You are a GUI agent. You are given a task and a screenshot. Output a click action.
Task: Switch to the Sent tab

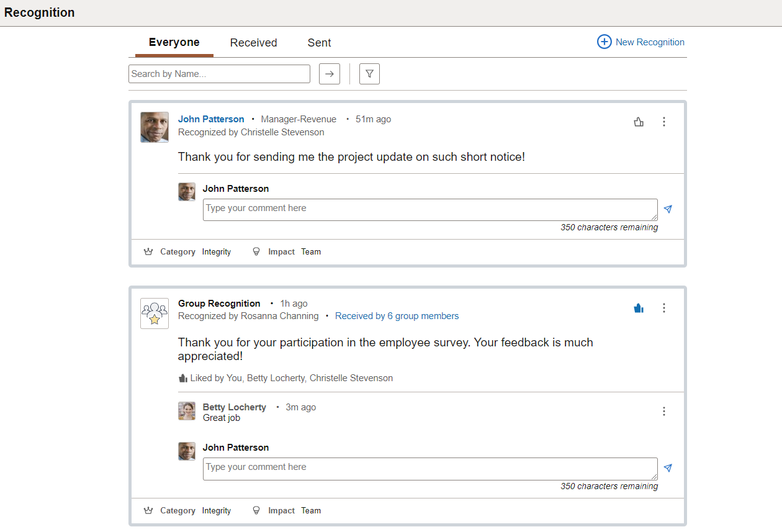[320, 43]
